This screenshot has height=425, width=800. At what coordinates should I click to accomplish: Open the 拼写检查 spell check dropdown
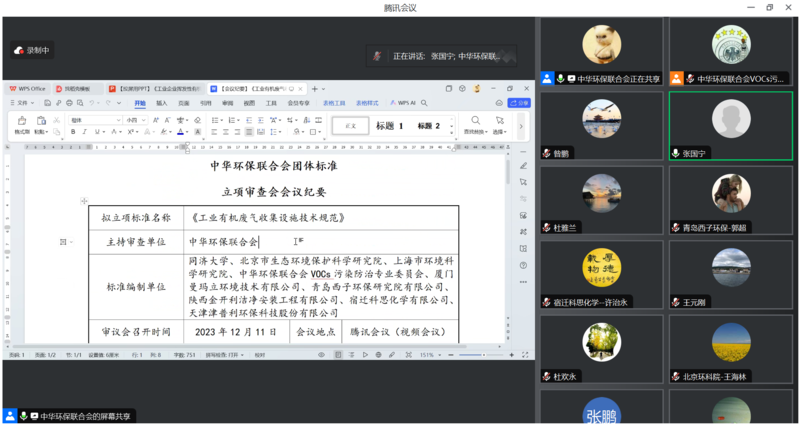[x=224, y=355]
